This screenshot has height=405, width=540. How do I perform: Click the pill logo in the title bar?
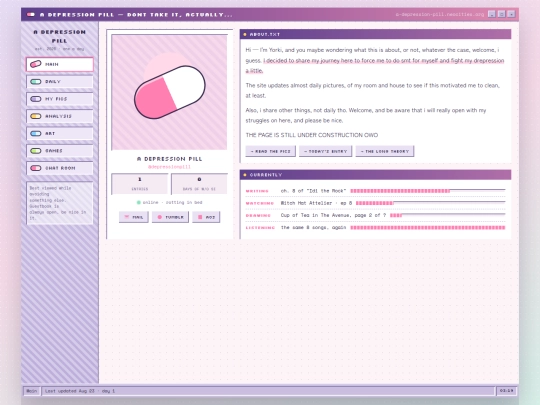31,14
